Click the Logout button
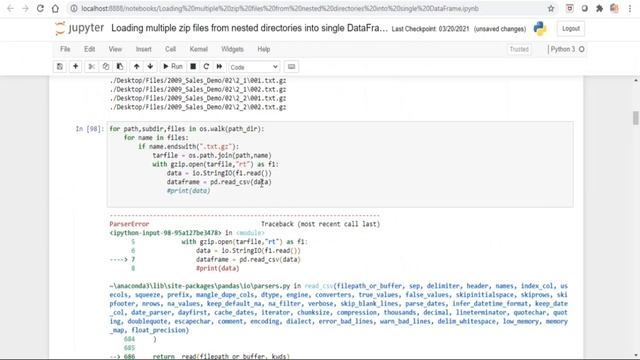 571,29
